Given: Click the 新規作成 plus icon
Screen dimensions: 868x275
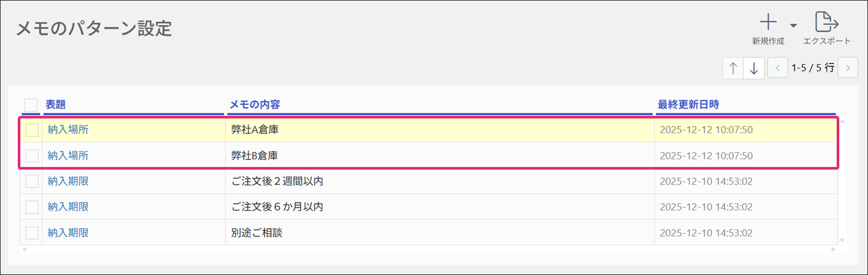Looking at the screenshot, I should click(768, 23).
